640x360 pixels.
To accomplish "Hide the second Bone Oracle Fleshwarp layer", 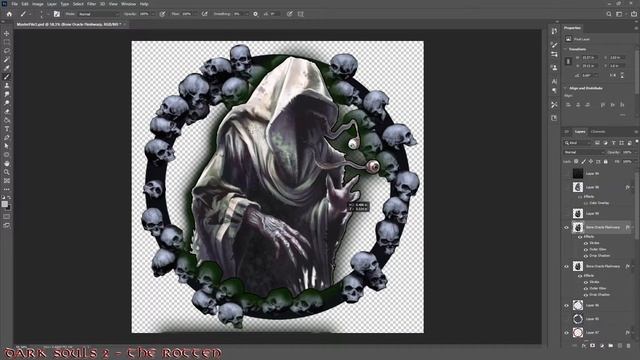I will 567,267.
